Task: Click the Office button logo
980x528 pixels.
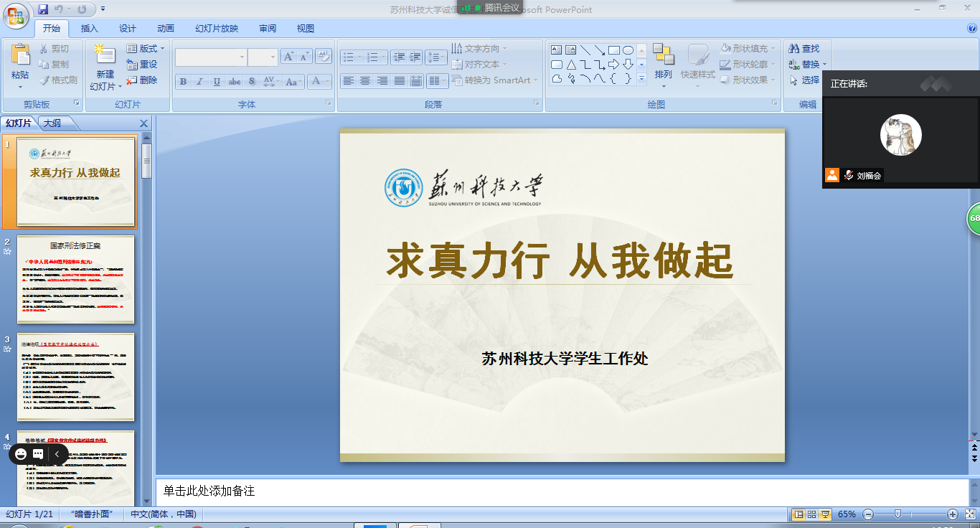Action: [x=15, y=14]
